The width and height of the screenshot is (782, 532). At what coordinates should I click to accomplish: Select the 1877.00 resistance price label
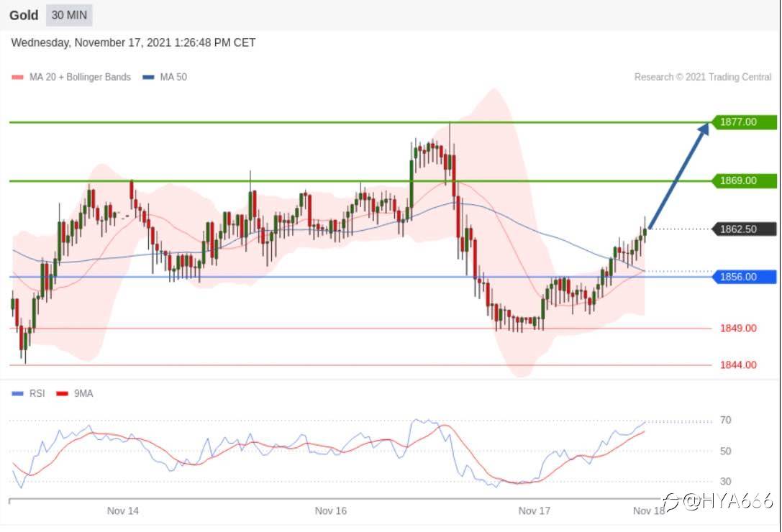[x=744, y=122]
